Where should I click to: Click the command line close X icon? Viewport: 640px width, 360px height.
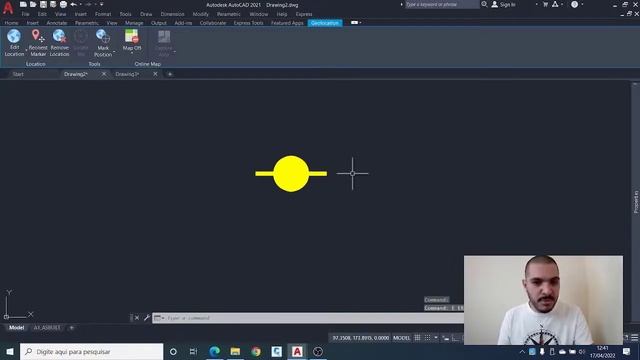tap(137, 318)
